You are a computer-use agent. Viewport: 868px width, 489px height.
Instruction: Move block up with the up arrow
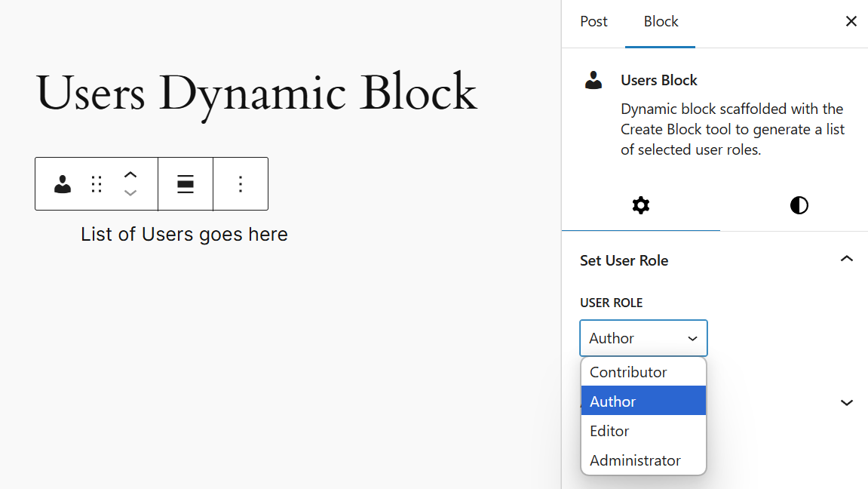tap(130, 175)
